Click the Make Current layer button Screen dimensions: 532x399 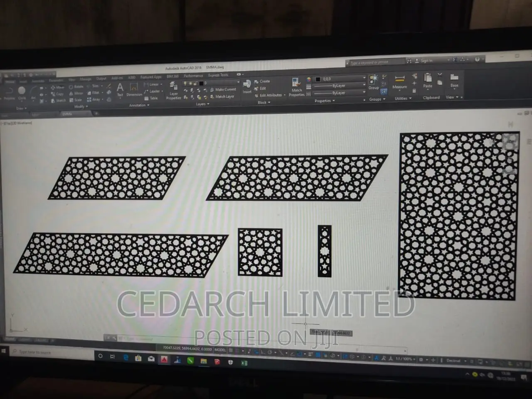point(222,89)
